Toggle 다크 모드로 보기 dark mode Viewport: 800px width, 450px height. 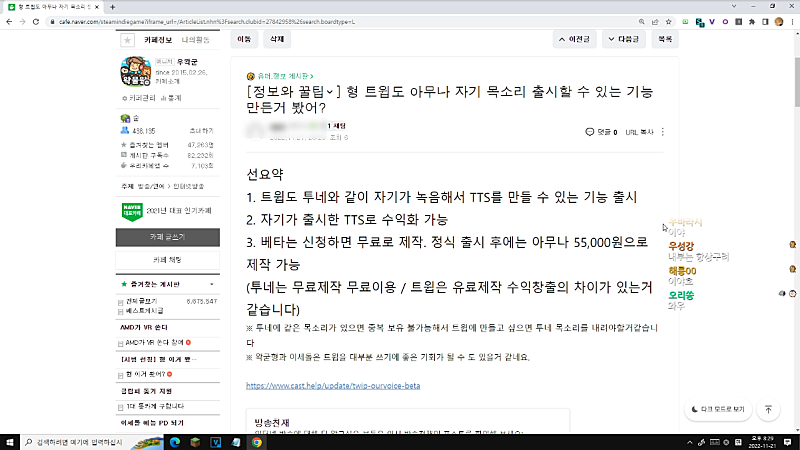(718, 409)
